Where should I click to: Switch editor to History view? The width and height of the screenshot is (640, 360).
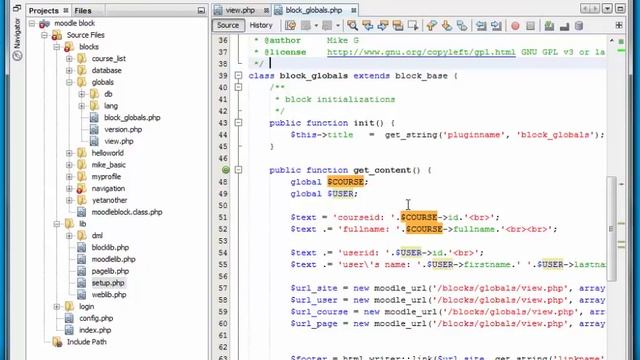click(x=261, y=25)
